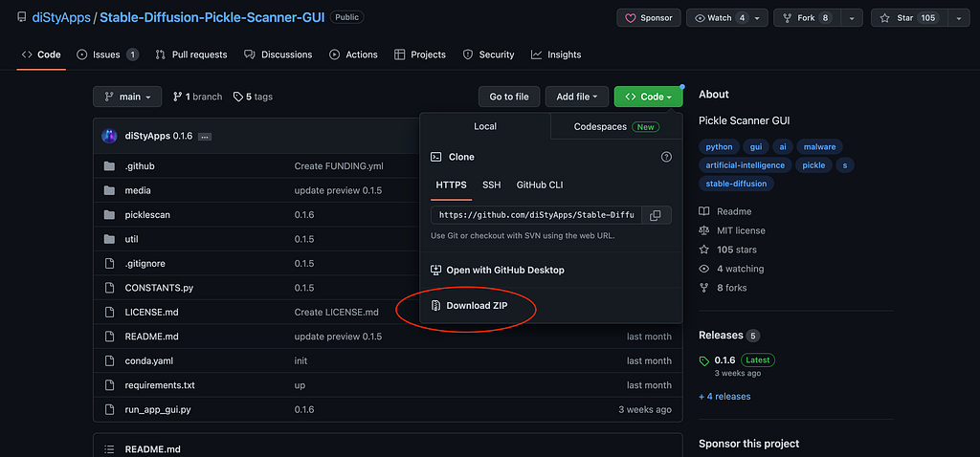Open the README.md file row
The height and width of the screenshot is (457, 980).
point(388,337)
